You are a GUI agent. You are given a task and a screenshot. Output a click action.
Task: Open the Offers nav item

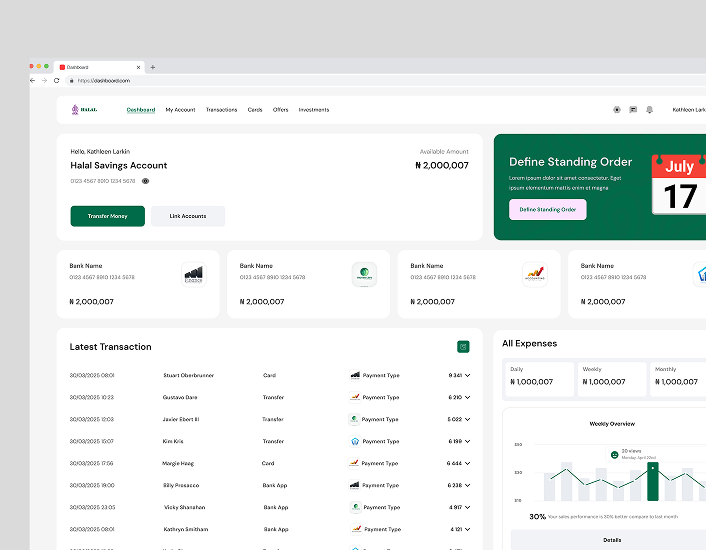coord(281,109)
